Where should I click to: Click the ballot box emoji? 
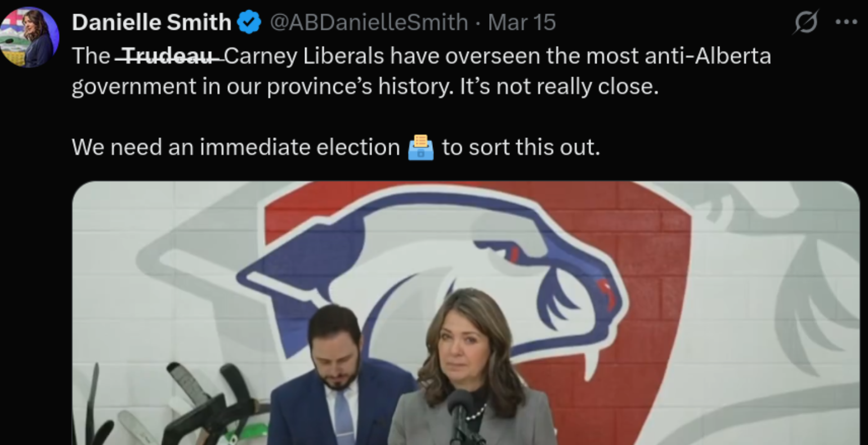[421, 148]
